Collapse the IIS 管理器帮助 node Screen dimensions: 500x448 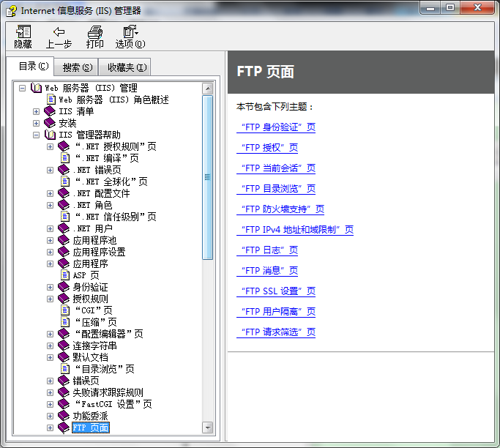(36, 135)
